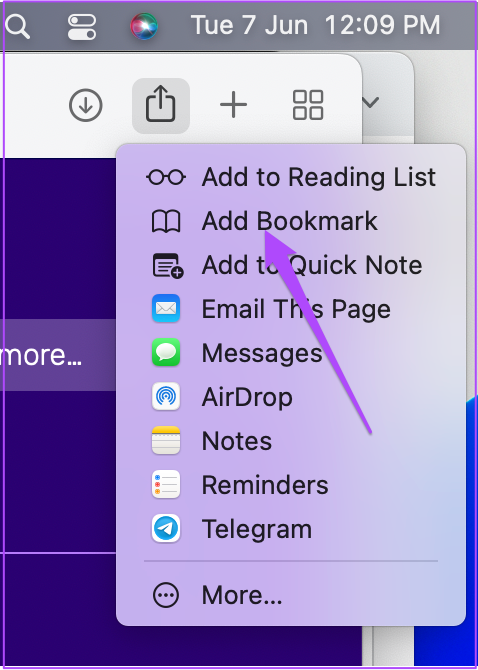This screenshot has height=670, width=478.
Task: Expand the chevron next to Tab Overview
Action: [370, 103]
